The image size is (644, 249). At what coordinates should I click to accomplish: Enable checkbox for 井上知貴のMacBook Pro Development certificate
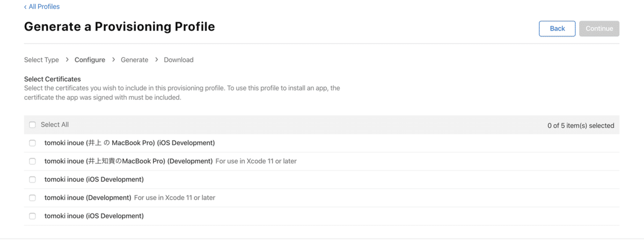pos(32,162)
